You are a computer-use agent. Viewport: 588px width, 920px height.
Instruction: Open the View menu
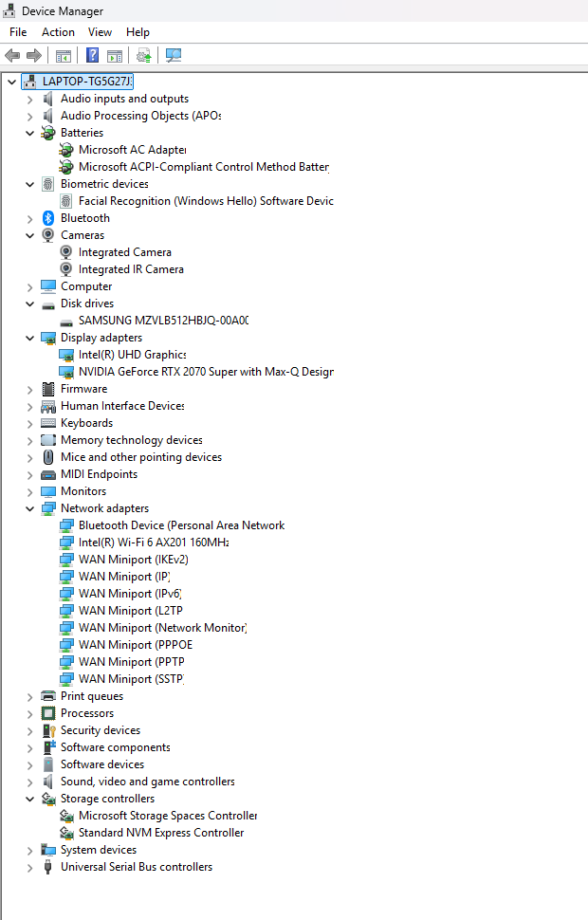pos(100,32)
